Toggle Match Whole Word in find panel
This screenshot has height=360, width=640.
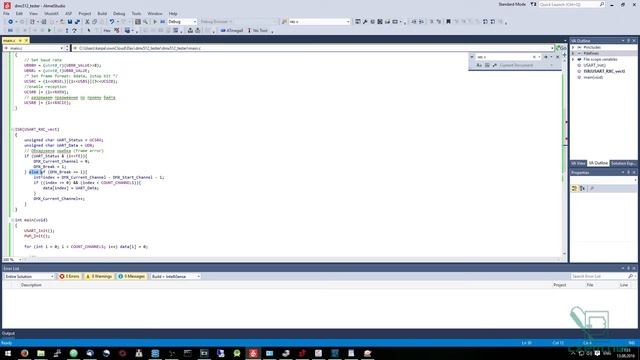coord(487,65)
